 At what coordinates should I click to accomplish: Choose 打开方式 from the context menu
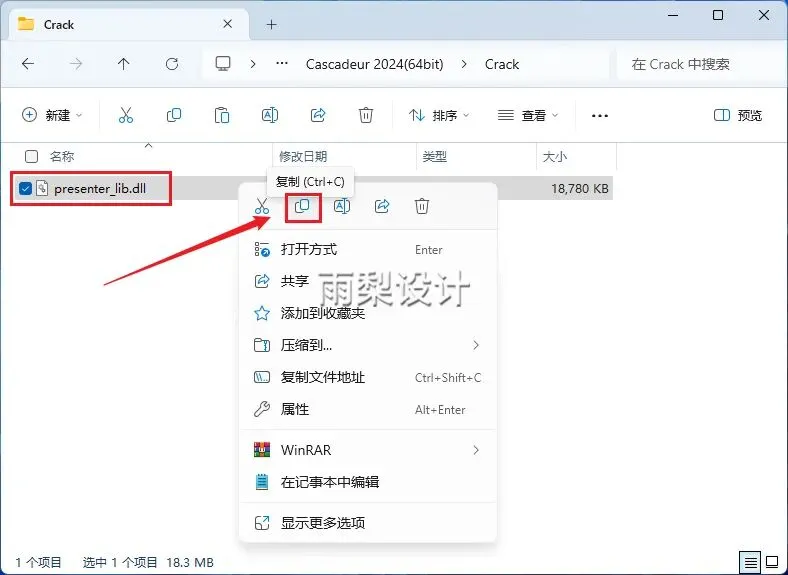[x=368, y=249]
